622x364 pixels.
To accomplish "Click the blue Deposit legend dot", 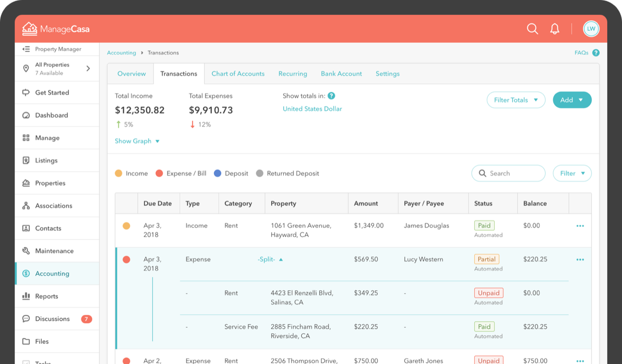I will pyautogui.click(x=217, y=173).
